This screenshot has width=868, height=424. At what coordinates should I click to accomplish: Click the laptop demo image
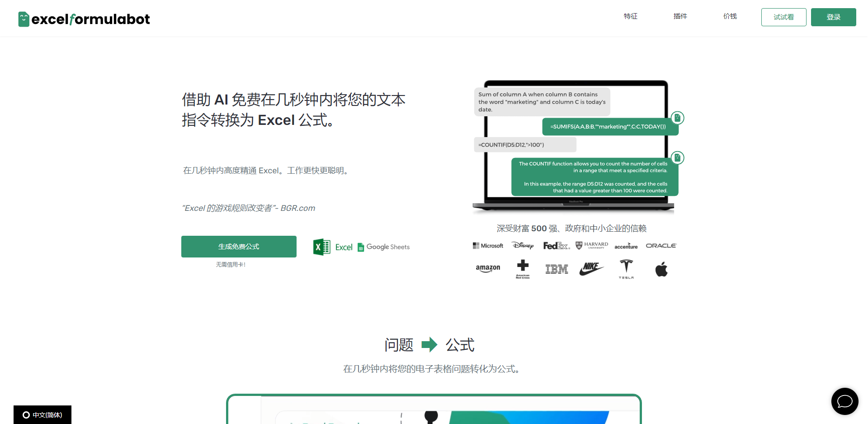point(574,146)
